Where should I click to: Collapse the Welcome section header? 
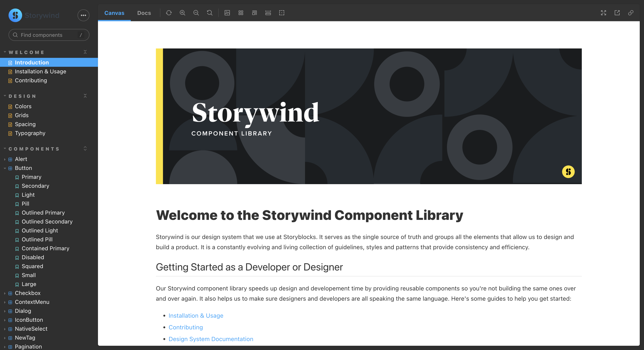click(x=26, y=52)
